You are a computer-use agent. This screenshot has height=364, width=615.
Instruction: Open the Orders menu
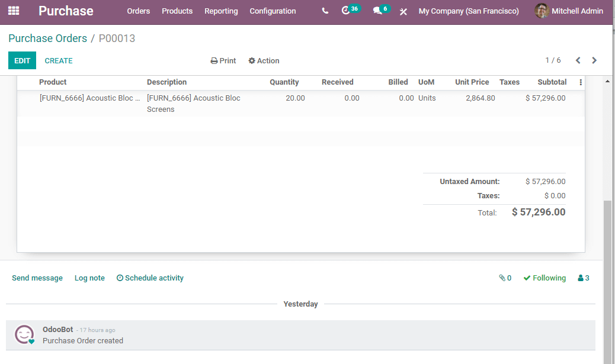139,11
